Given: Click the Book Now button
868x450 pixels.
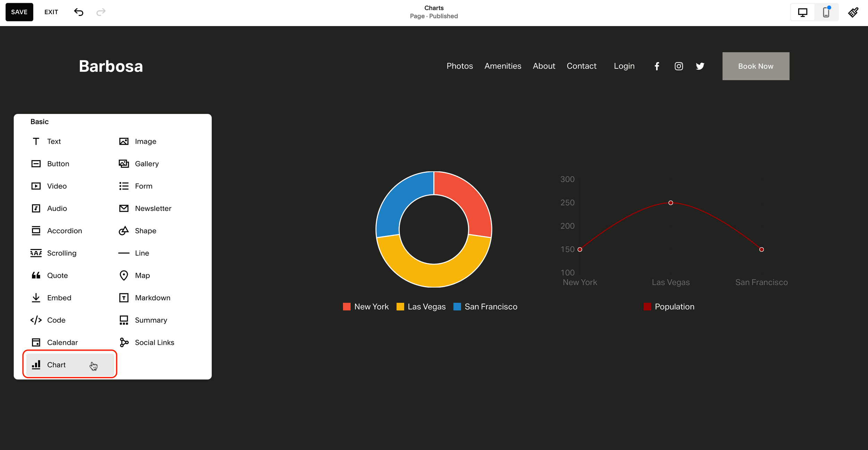Looking at the screenshot, I should (756, 66).
